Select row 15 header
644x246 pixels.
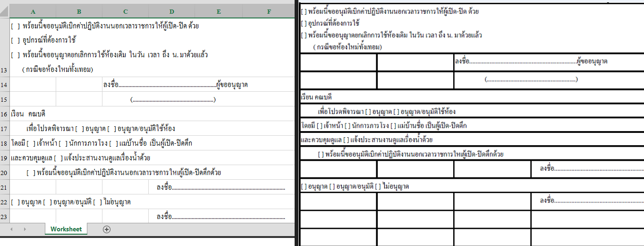pyautogui.click(x=5, y=99)
